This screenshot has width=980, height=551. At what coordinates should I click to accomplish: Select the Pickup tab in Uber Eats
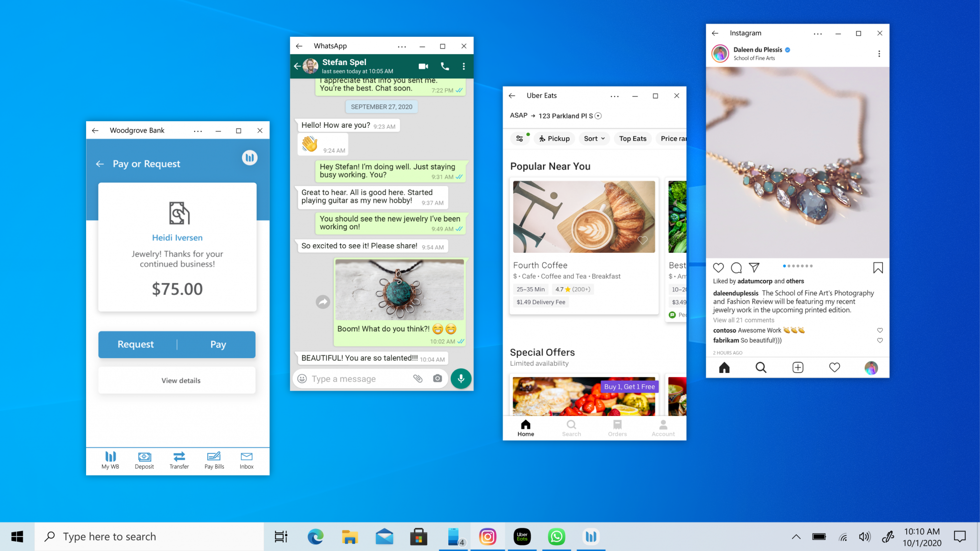[554, 138]
